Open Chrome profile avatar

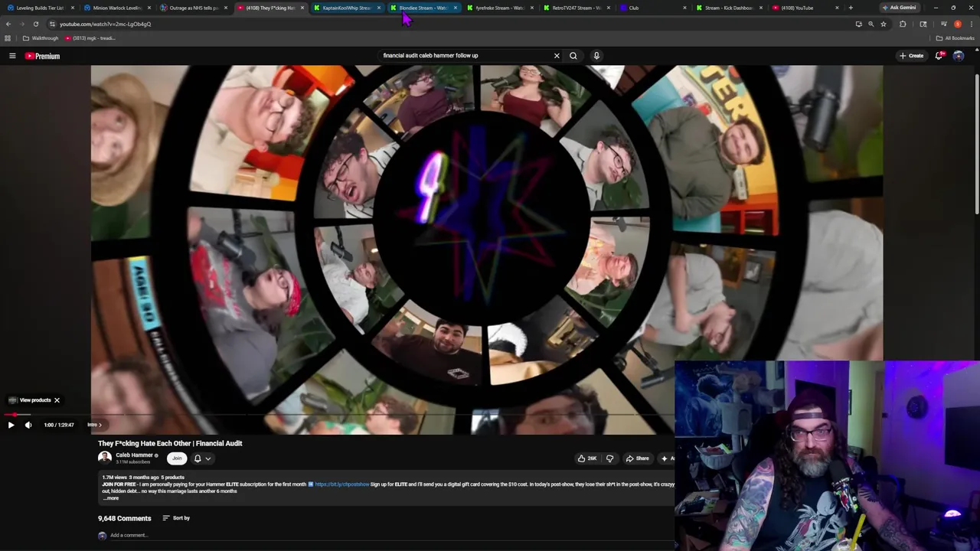coord(957,24)
